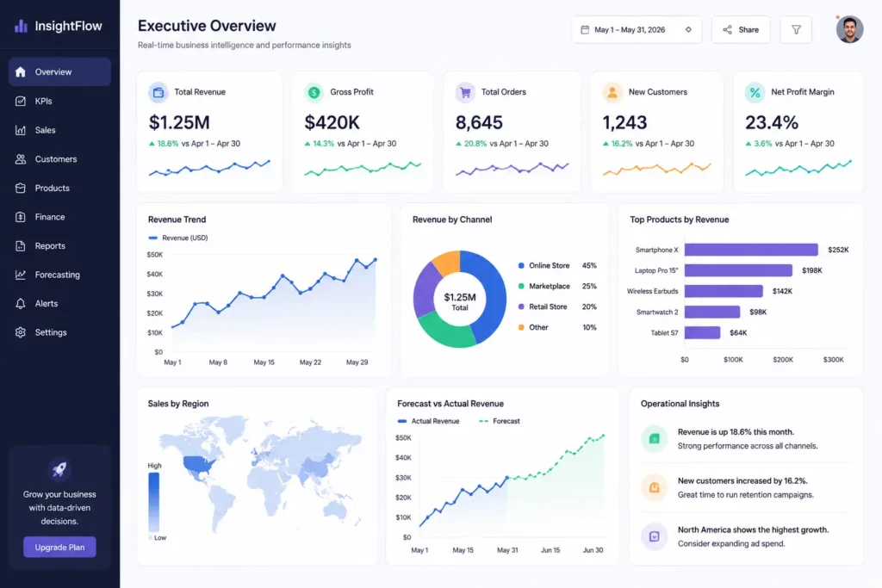Open the Overview sidebar item
Screen dimensions: 882x588
[59, 72]
